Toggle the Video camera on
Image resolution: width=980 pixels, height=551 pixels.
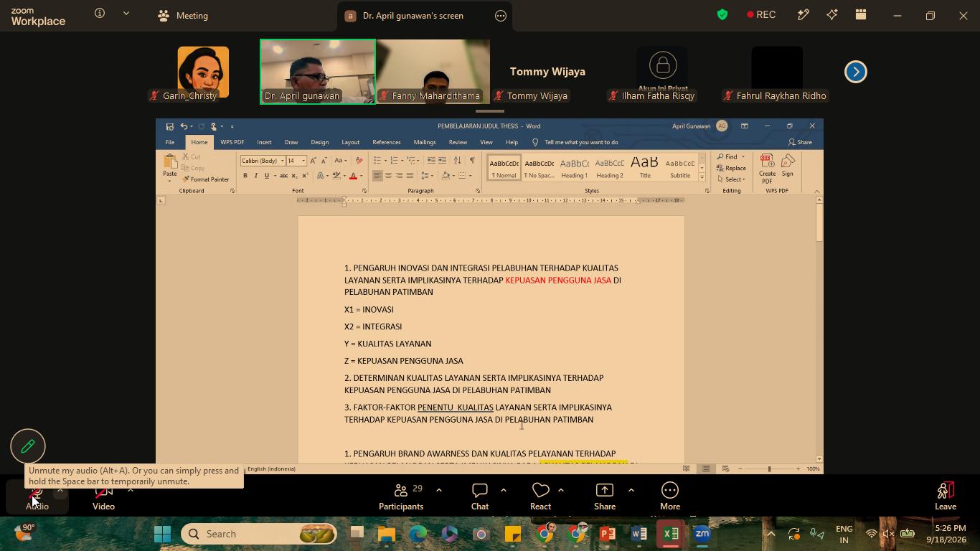point(103,496)
